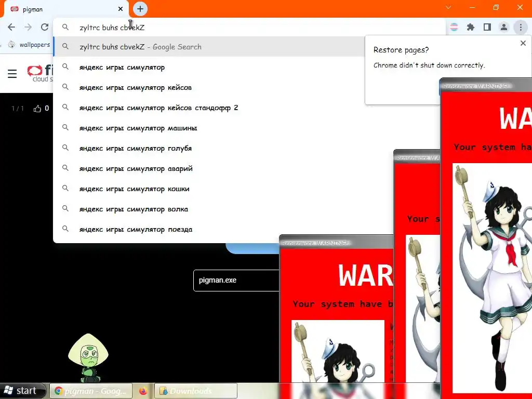Screen dimensions: 532x399
Task: Toggle the side panel icon
Action: [x=487, y=27]
